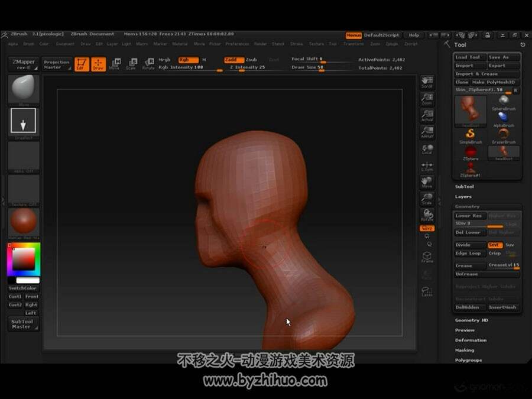Expand the Preview section
Viewport: 532px width, 399px height.
[465, 330]
